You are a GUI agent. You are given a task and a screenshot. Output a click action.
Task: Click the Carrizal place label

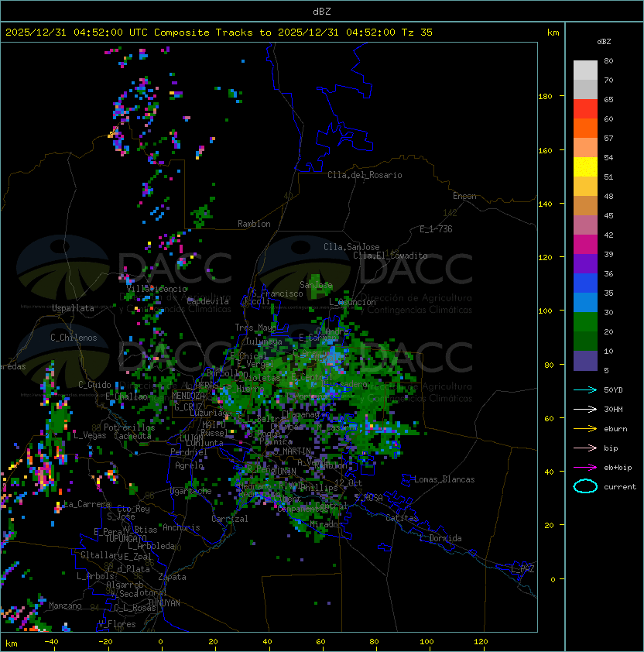(230, 519)
